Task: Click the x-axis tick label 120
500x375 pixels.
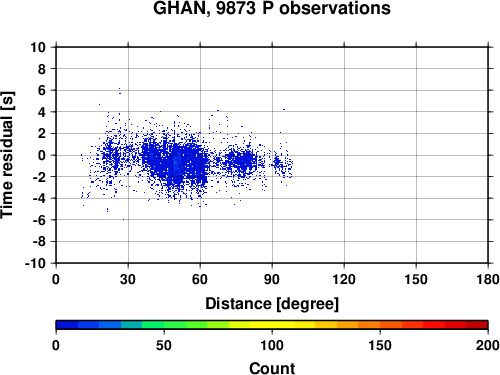Action: tap(344, 279)
